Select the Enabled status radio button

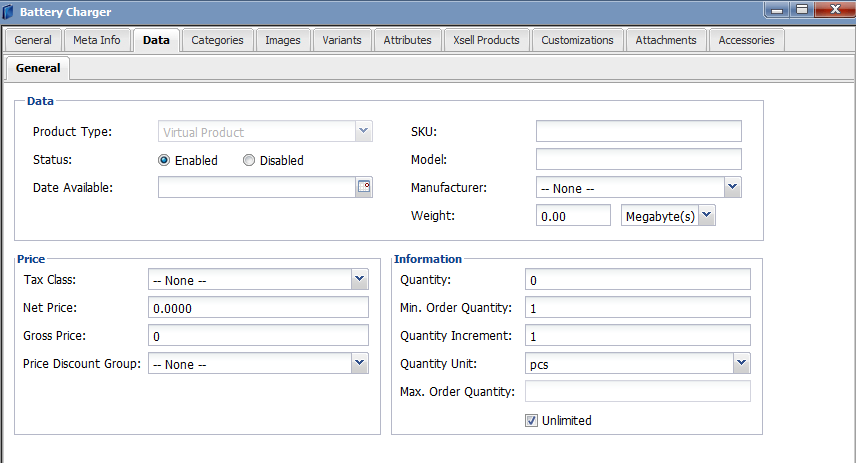pyautogui.click(x=164, y=160)
